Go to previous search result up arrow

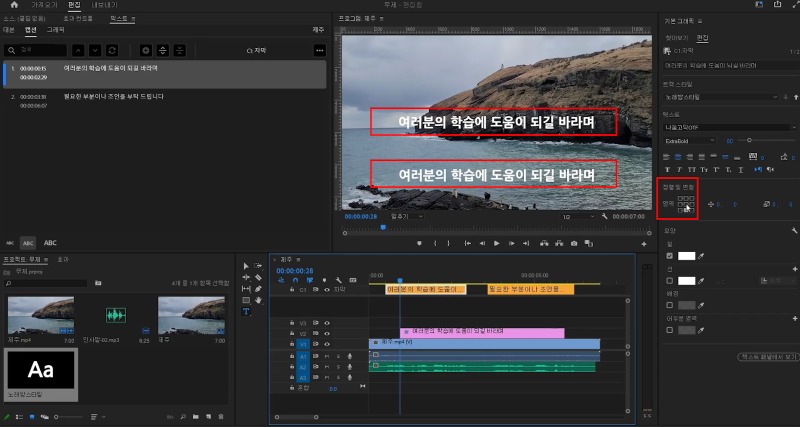click(78, 51)
